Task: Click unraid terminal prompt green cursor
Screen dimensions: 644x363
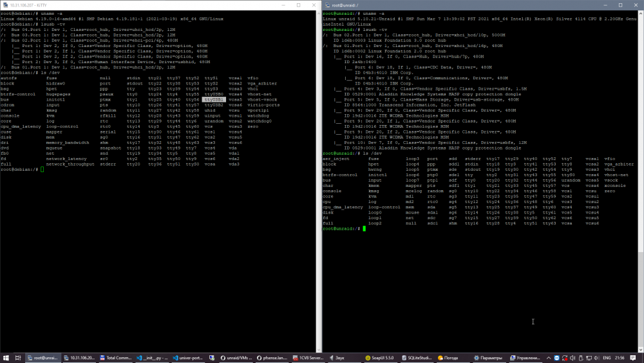Action: coord(364,229)
